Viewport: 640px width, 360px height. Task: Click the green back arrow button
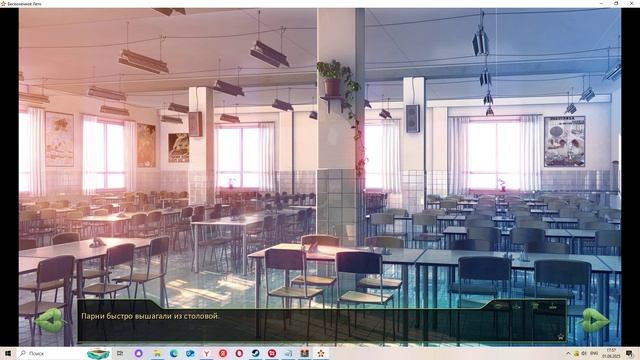(49, 320)
